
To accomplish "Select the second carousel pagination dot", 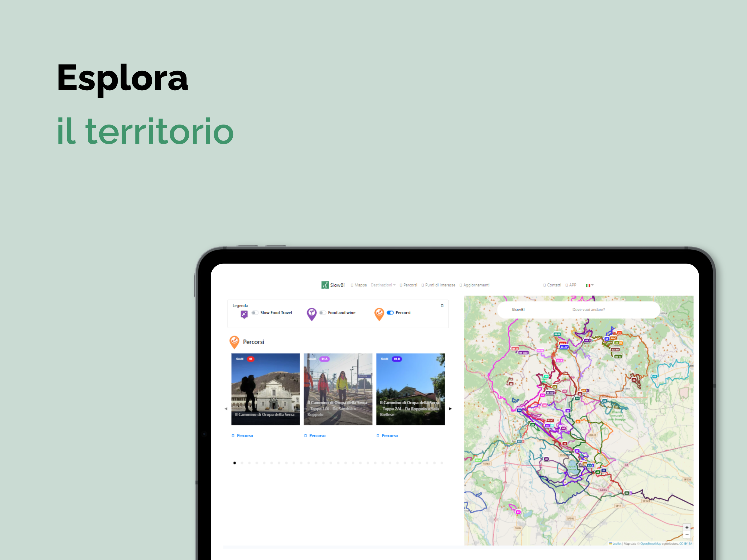I will (242, 463).
